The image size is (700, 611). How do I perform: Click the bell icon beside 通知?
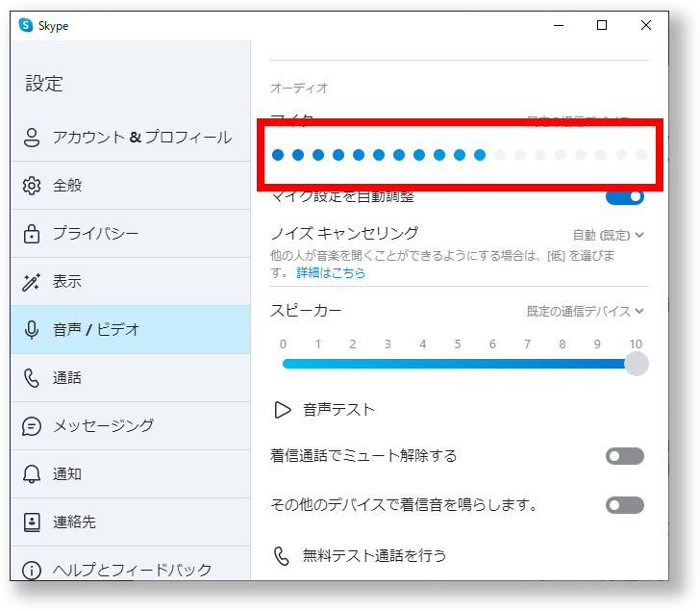31,473
